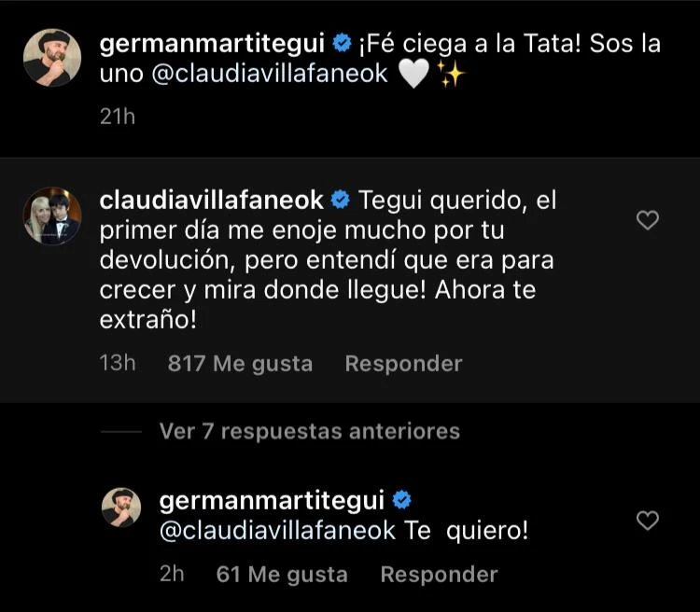Viewport: 700px width, 612px height.
Task: Click the verified badge next to claudiavillafaneok
Action: click(341, 200)
